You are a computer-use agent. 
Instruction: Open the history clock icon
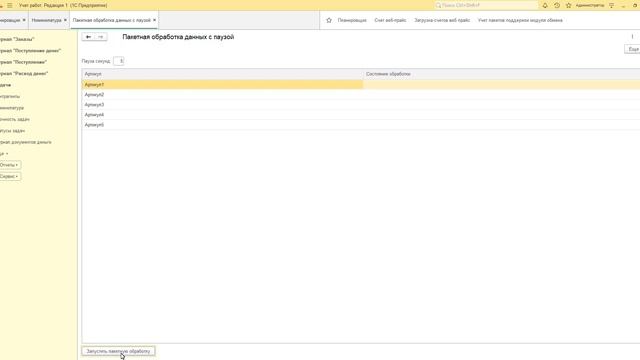point(557,5)
